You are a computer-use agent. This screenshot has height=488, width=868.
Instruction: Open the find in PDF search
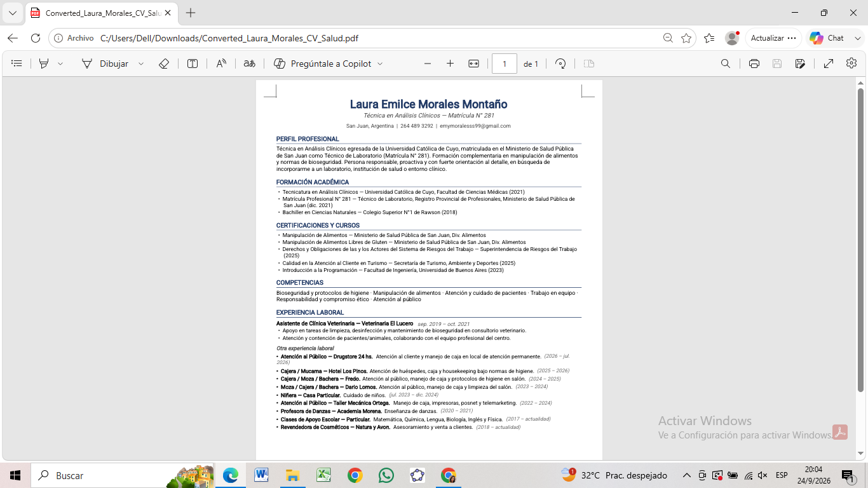[726, 64]
